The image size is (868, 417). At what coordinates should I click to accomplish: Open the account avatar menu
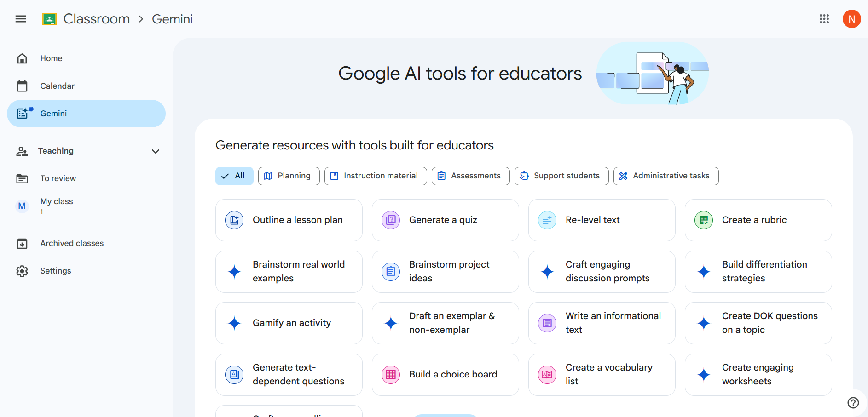click(x=851, y=19)
